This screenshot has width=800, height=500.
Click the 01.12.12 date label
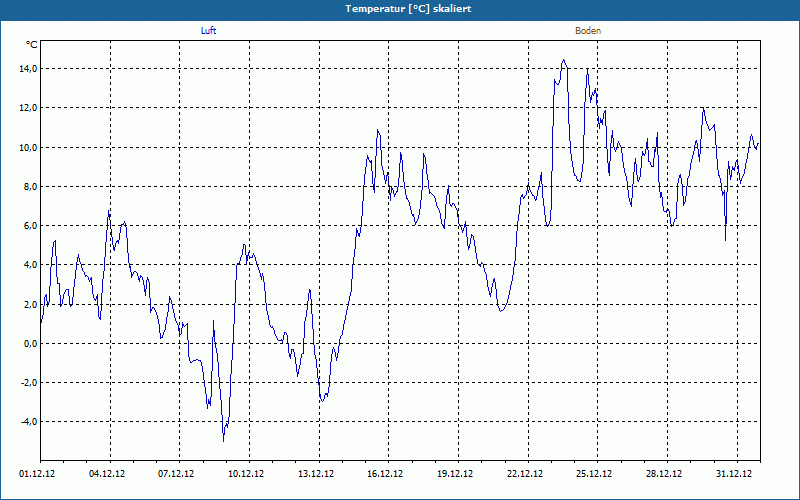click(x=37, y=474)
